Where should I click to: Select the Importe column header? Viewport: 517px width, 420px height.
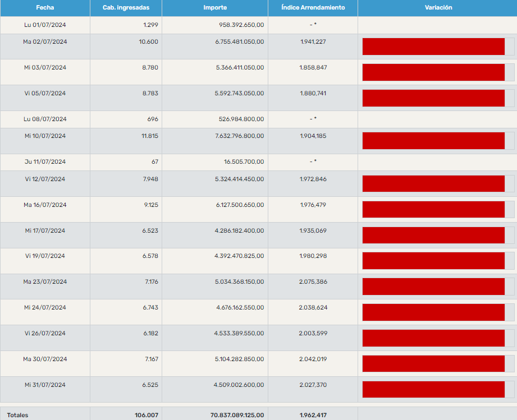click(215, 8)
